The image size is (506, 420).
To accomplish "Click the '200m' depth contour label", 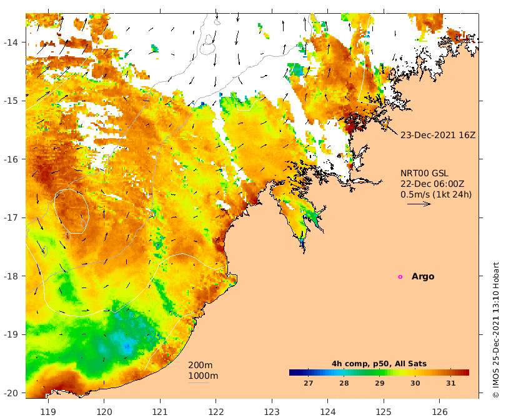I will [200, 365].
